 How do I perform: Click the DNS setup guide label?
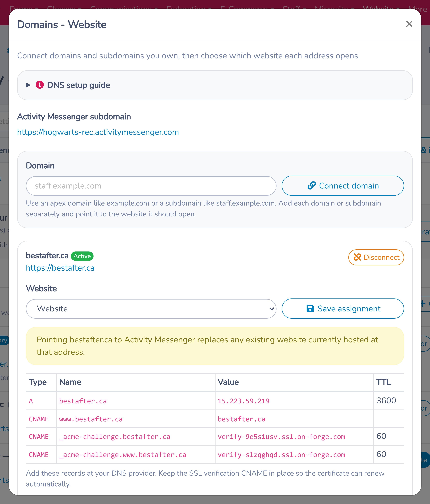point(78,85)
